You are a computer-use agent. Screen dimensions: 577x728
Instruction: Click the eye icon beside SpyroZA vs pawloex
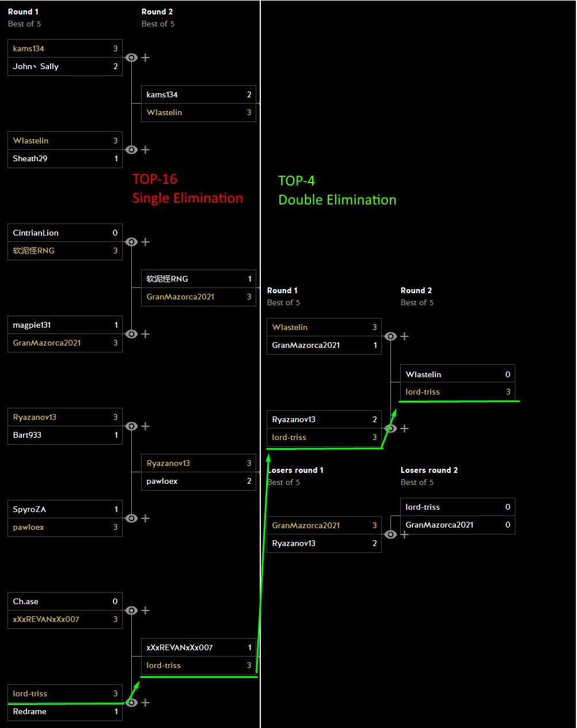coord(131,518)
